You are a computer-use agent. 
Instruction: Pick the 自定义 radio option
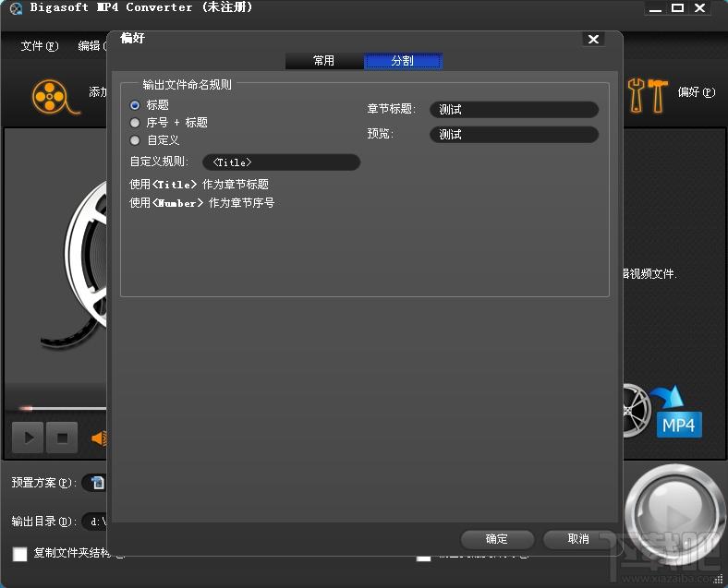point(135,140)
